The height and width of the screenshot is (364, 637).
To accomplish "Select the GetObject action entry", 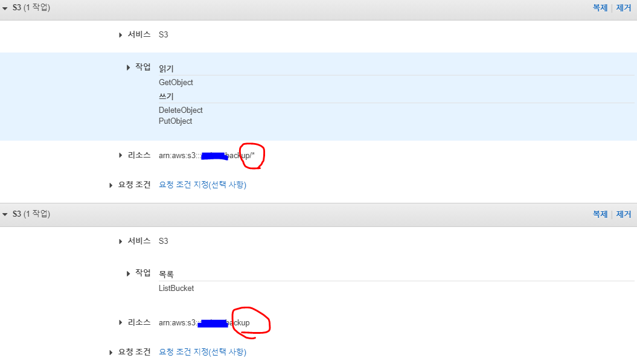I will tap(176, 83).
